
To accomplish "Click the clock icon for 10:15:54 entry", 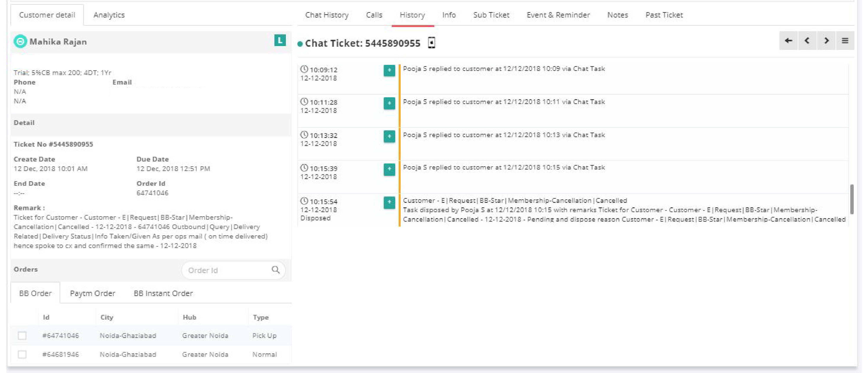I will tap(304, 201).
